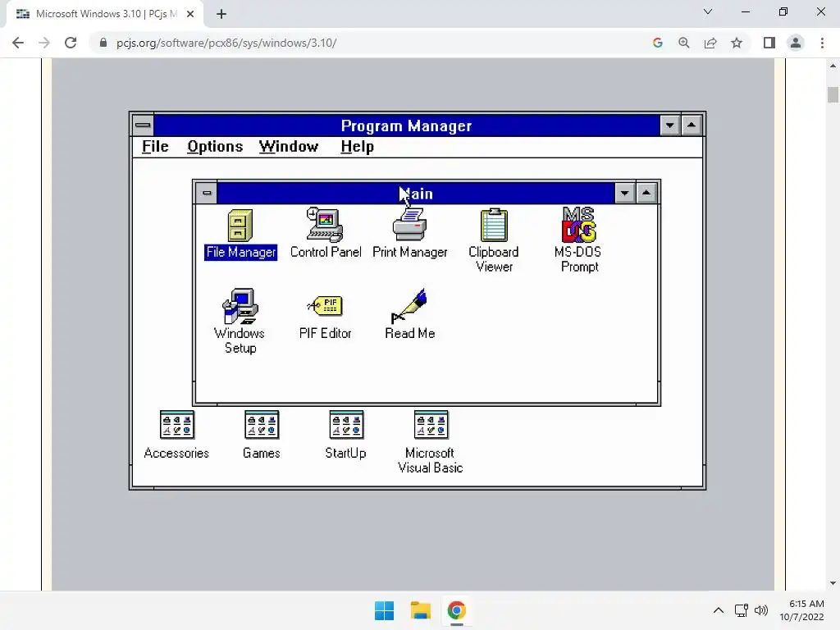840x630 pixels.
Task: Open the Chrome profile avatar menu
Action: click(x=796, y=43)
